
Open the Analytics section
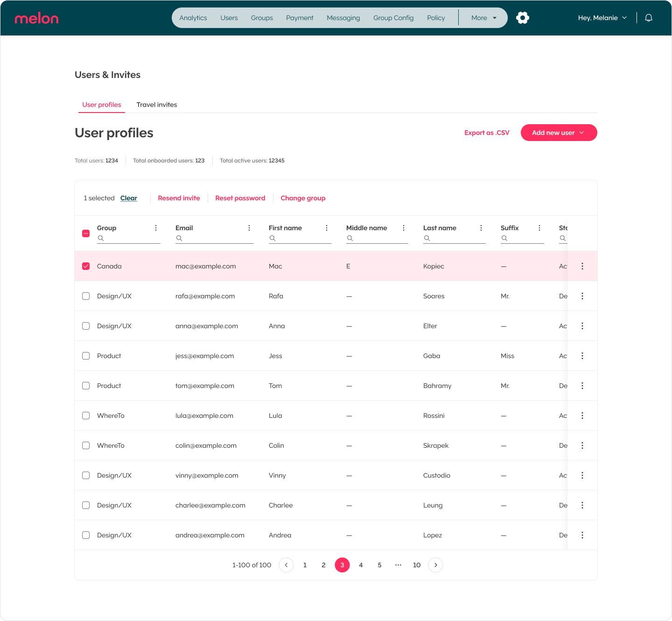[193, 18]
